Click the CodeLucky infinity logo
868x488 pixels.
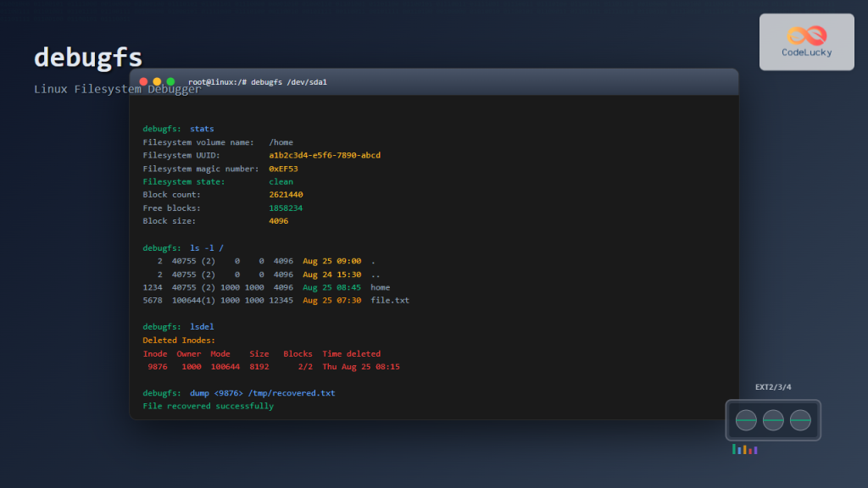coord(806,36)
